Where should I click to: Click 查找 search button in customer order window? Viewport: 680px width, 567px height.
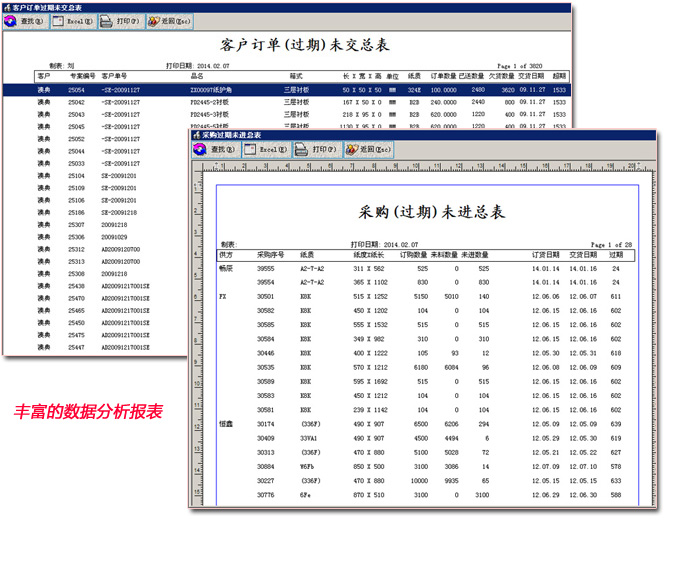click(x=24, y=20)
